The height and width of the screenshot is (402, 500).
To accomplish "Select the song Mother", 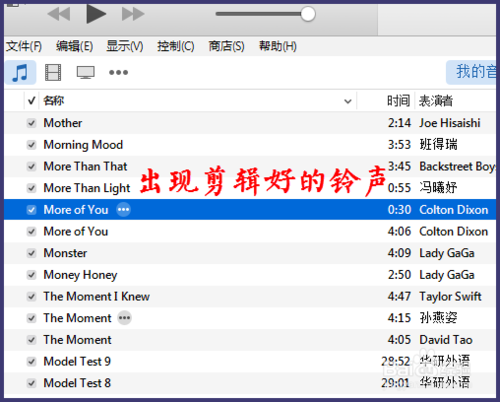I will pos(63,123).
